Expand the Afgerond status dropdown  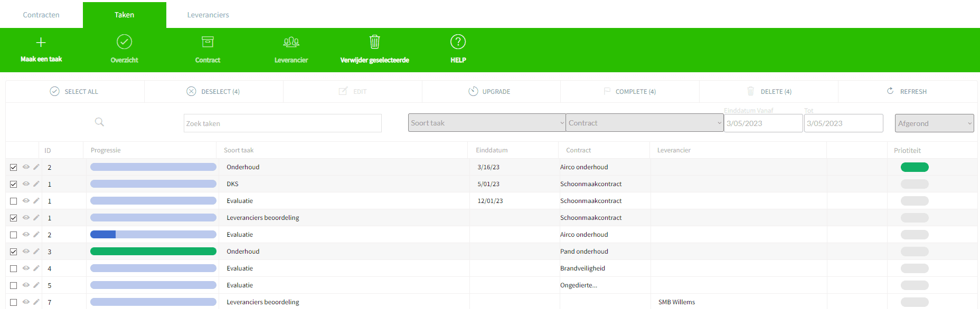tap(934, 123)
